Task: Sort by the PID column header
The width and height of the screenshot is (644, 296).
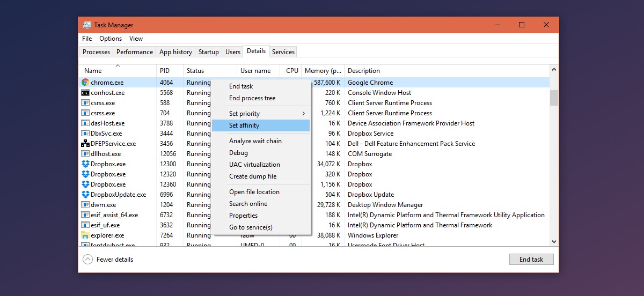Action: click(170, 71)
